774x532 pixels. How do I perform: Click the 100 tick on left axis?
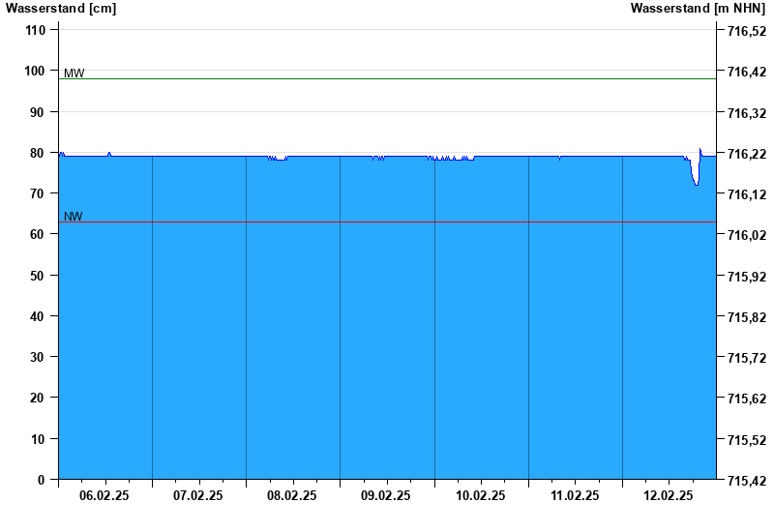point(35,71)
